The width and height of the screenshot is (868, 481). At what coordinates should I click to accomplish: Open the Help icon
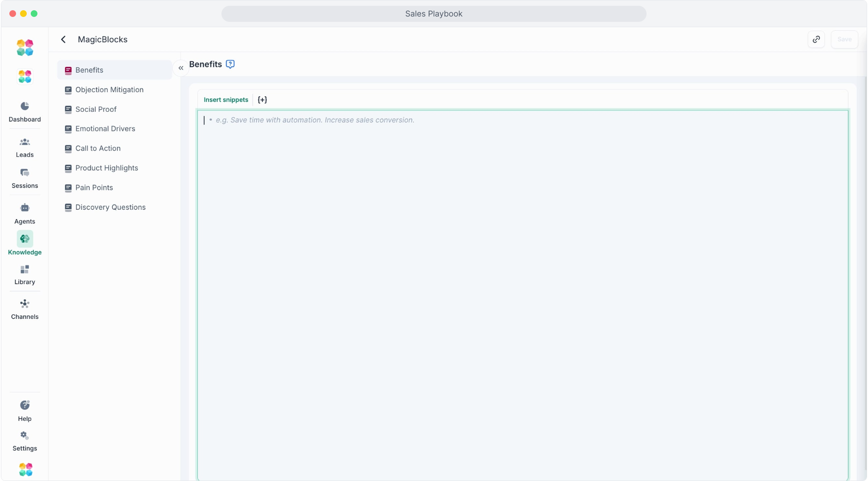click(x=25, y=405)
